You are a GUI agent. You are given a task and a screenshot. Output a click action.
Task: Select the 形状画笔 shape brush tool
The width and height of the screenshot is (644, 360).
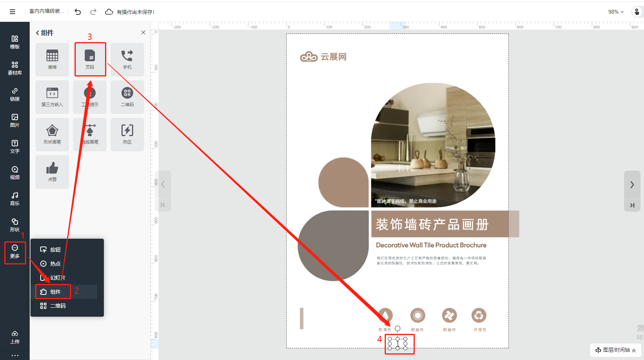tap(52, 134)
